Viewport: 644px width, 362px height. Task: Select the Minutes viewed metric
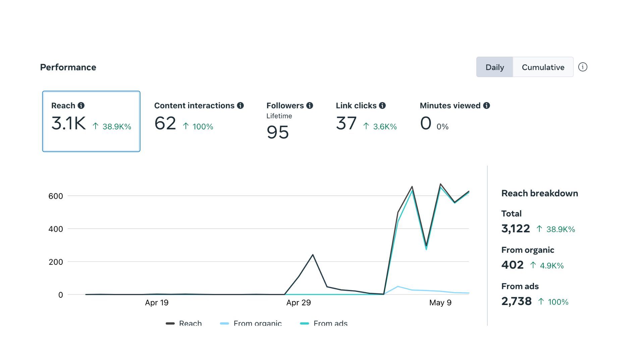point(455,117)
